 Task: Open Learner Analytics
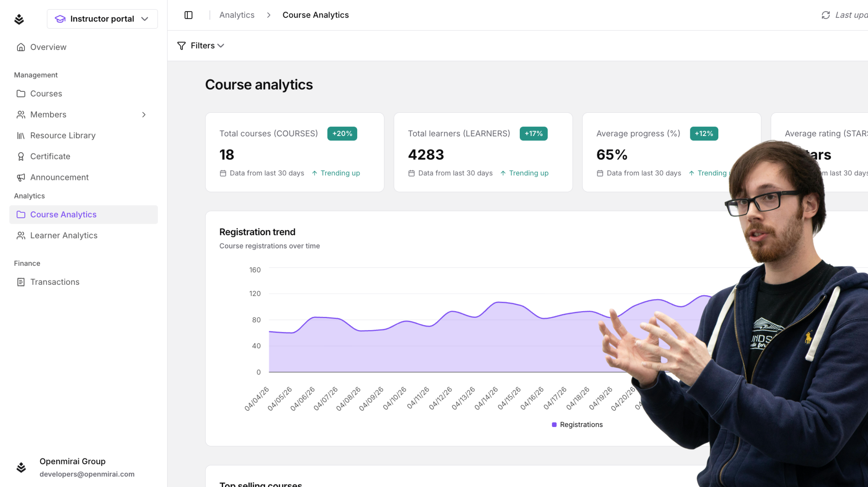point(83,236)
